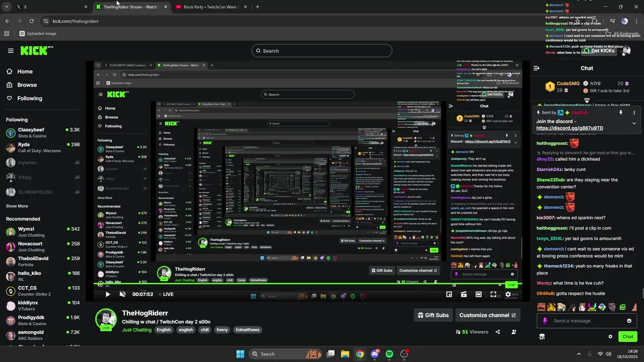Toggle theater mode on the player
The width and height of the screenshot is (644, 362).
[478, 294]
